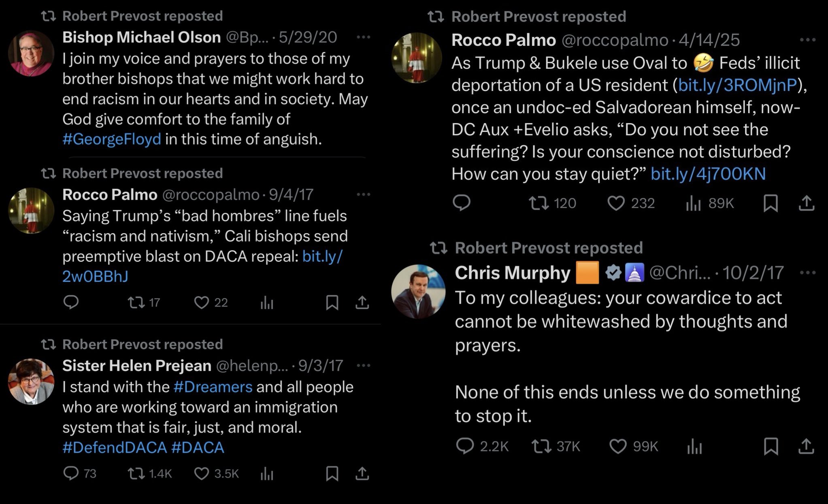Open the #Dreamers hashtag
This screenshot has height=504, width=828.
(213, 387)
